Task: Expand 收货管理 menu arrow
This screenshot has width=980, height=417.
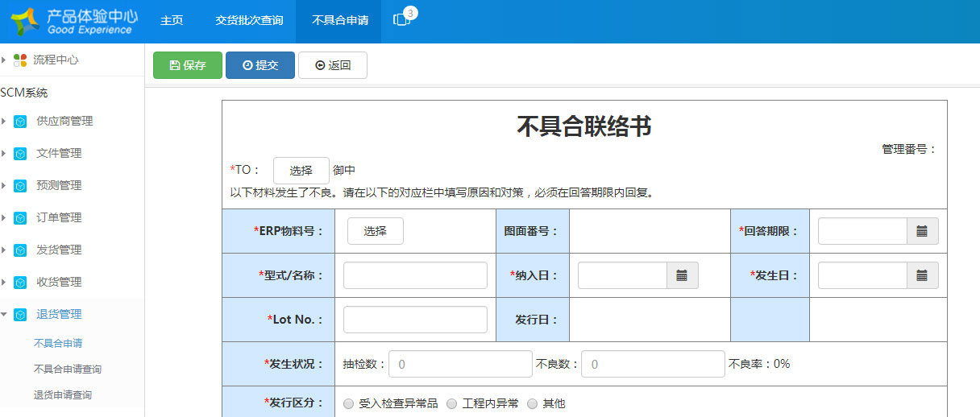Action: [4, 283]
